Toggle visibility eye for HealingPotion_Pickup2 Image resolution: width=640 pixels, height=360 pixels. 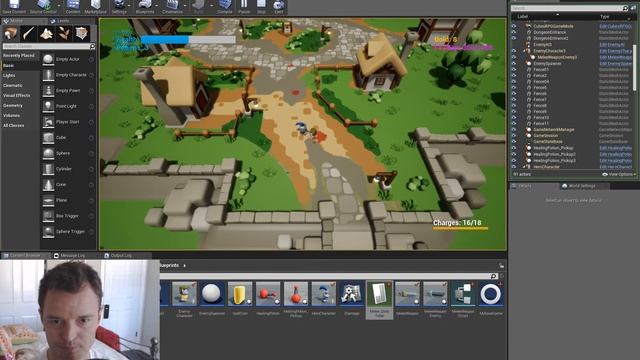(x=514, y=154)
